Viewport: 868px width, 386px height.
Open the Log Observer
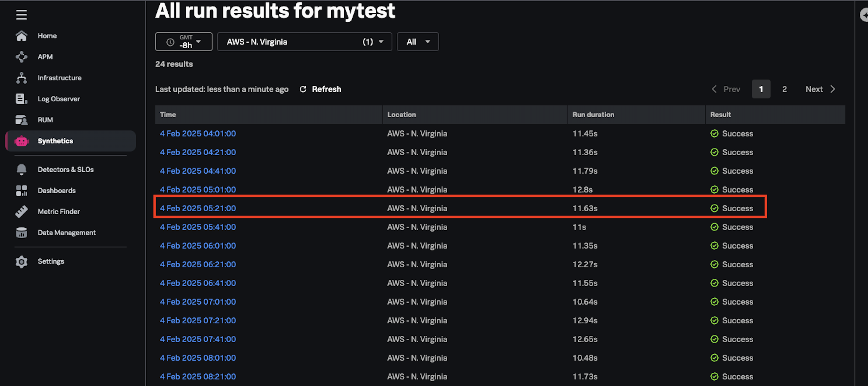point(59,98)
